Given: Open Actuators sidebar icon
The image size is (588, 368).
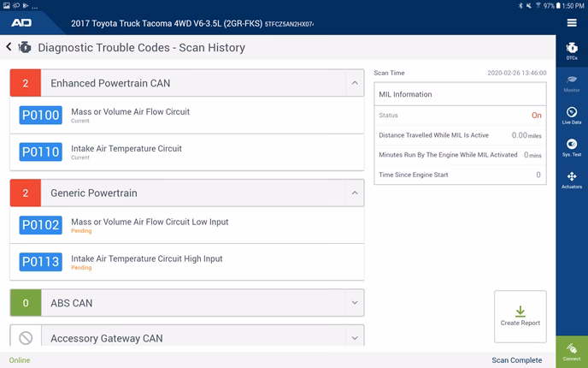Looking at the screenshot, I should point(572,180).
